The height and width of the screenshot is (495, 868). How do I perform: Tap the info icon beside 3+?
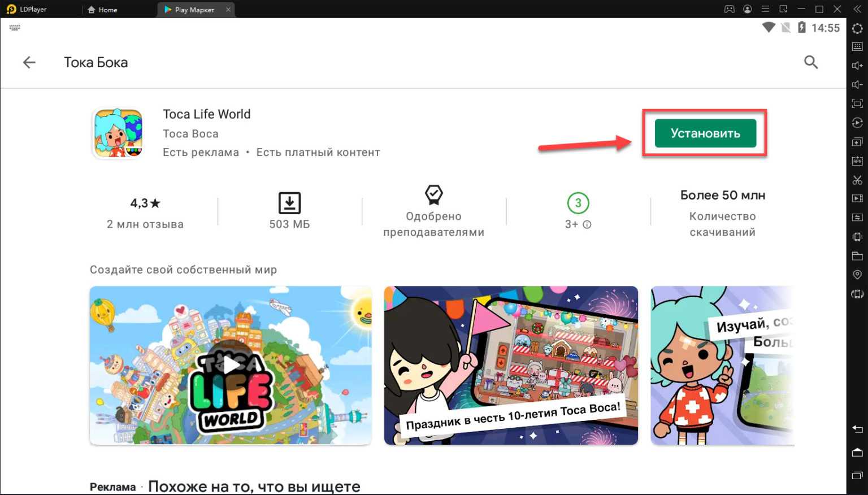tap(587, 225)
